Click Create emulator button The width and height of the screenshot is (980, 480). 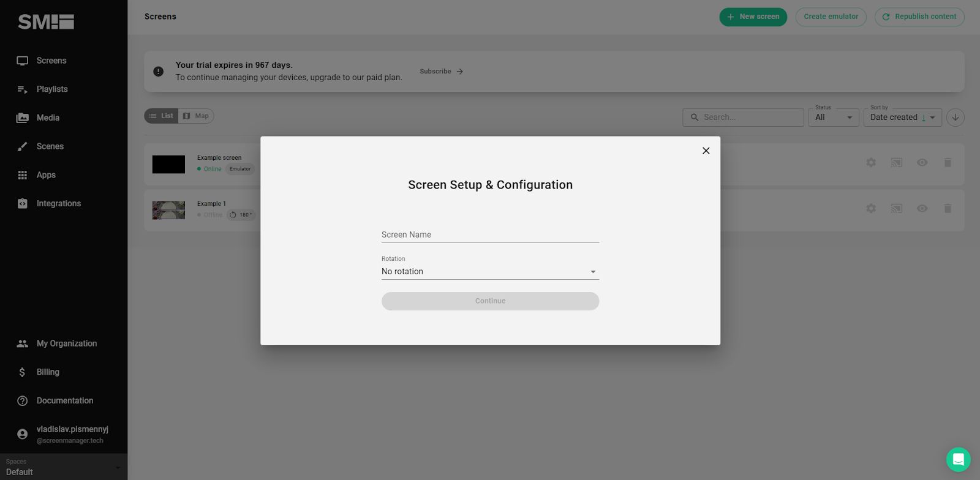[x=831, y=17]
